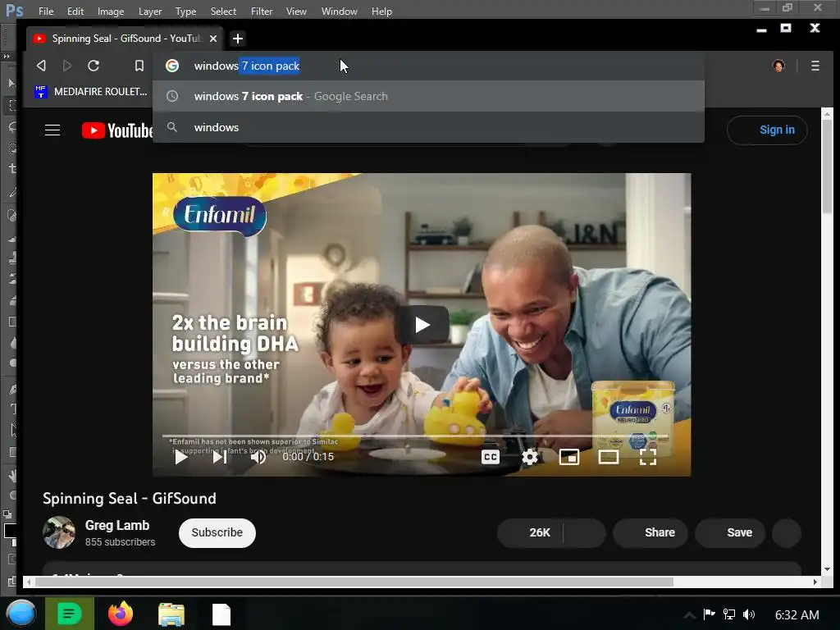Open the Photoshop Image menu
The height and width of the screenshot is (630, 840).
(111, 11)
